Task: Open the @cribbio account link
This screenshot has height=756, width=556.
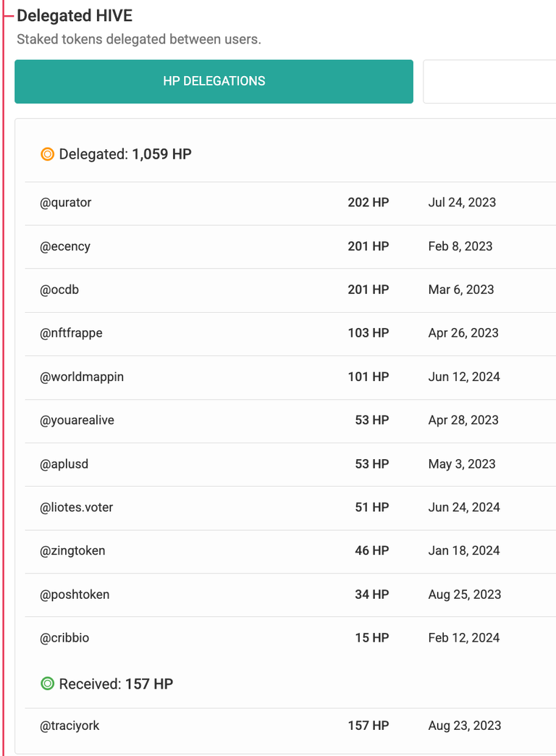Action: tap(64, 638)
